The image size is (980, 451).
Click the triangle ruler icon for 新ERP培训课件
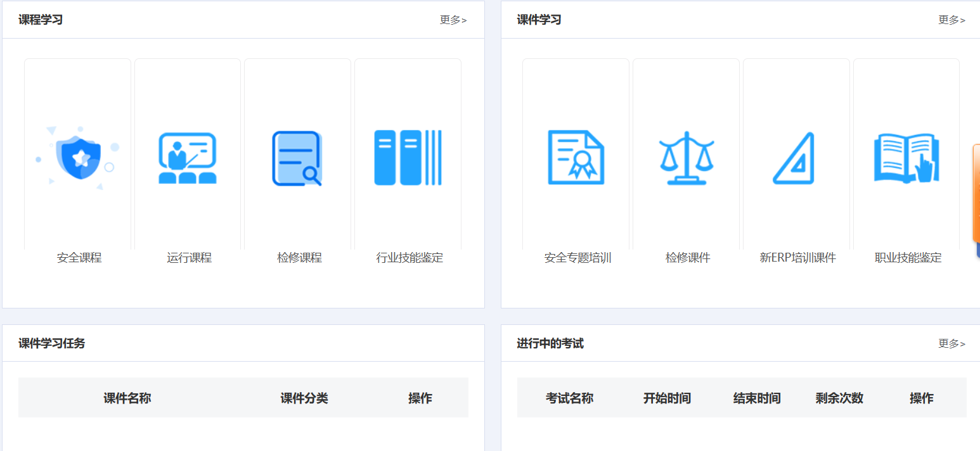(795, 158)
